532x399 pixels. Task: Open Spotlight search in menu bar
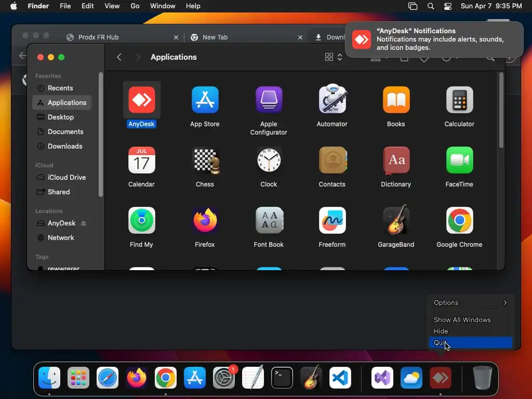(431, 6)
